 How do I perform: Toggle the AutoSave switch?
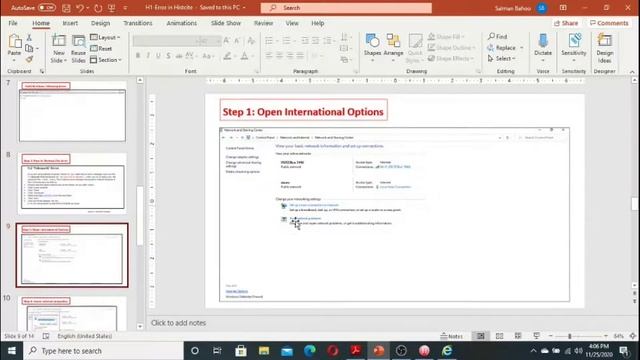[x=47, y=8]
